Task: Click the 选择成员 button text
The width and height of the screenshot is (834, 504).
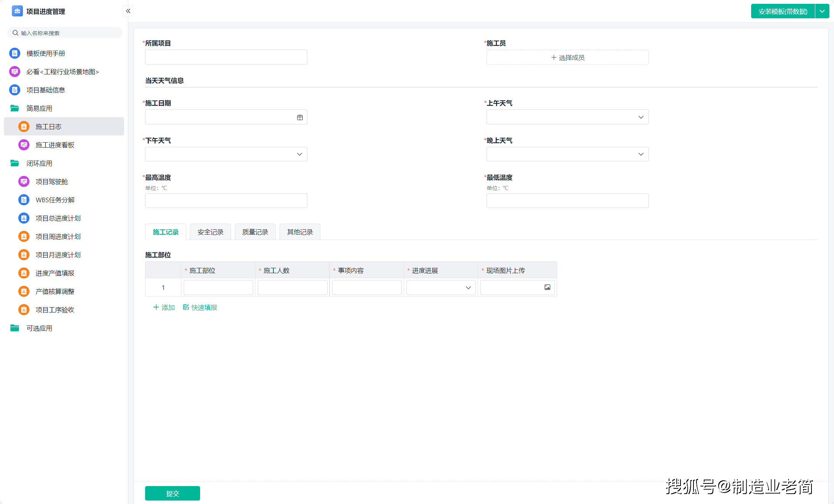Action: 572,58
